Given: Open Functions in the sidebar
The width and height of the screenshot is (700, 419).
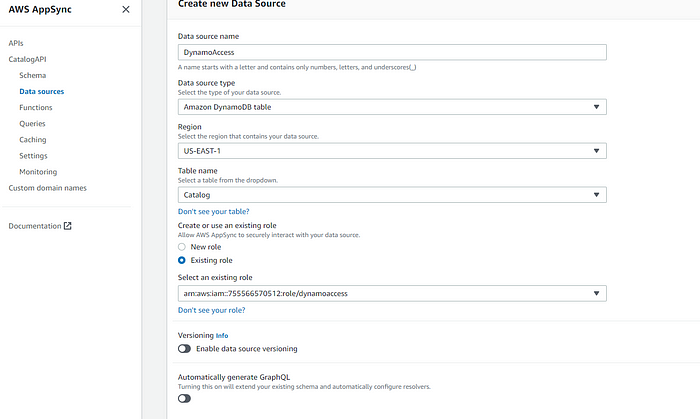Looking at the screenshot, I should coord(36,107).
